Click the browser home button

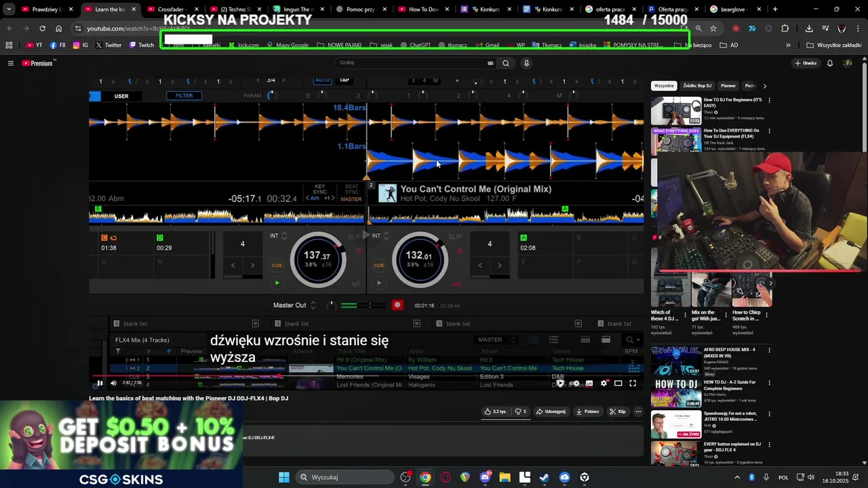(x=58, y=28)
